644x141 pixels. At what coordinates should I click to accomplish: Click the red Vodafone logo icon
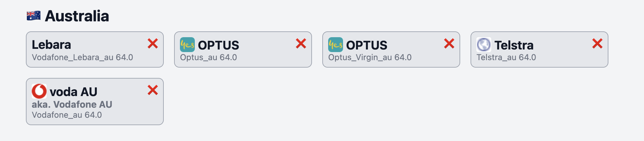(x=39, y=91)
